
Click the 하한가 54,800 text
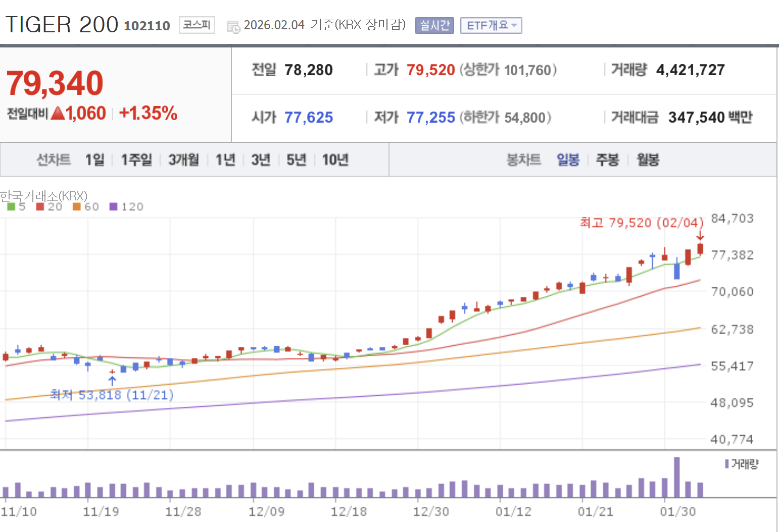pyautogui.click(x=505, y=118)
